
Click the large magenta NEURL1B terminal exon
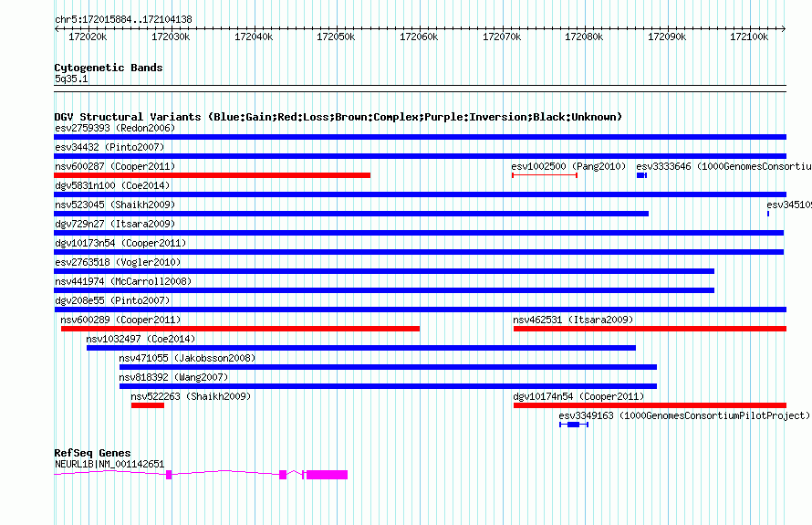click(328, 475)
